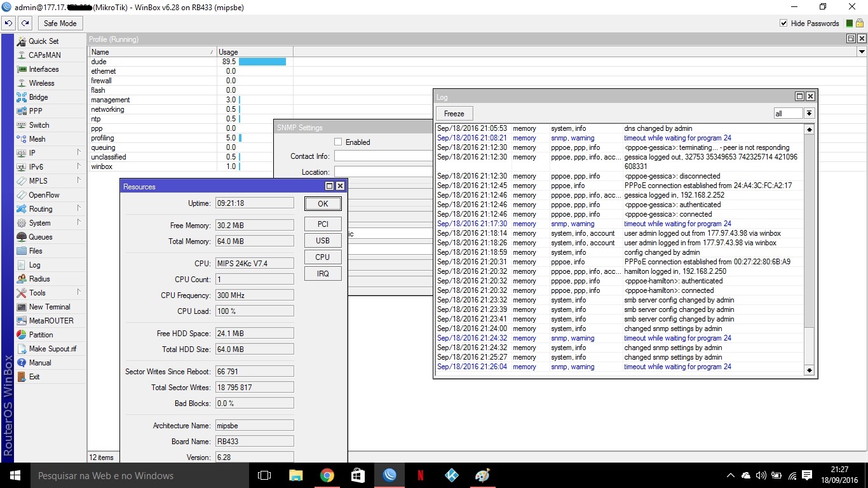This screenshot has height=488, width=868.
Task: Click the IRQ button in Resources
Action: click(x=323, y=273)
